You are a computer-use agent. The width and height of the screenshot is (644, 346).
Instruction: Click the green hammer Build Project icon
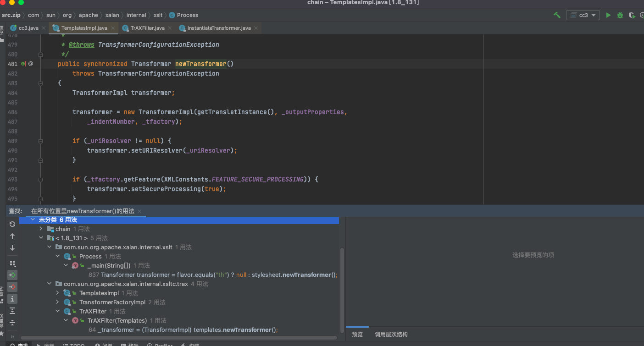click(557, 15)
